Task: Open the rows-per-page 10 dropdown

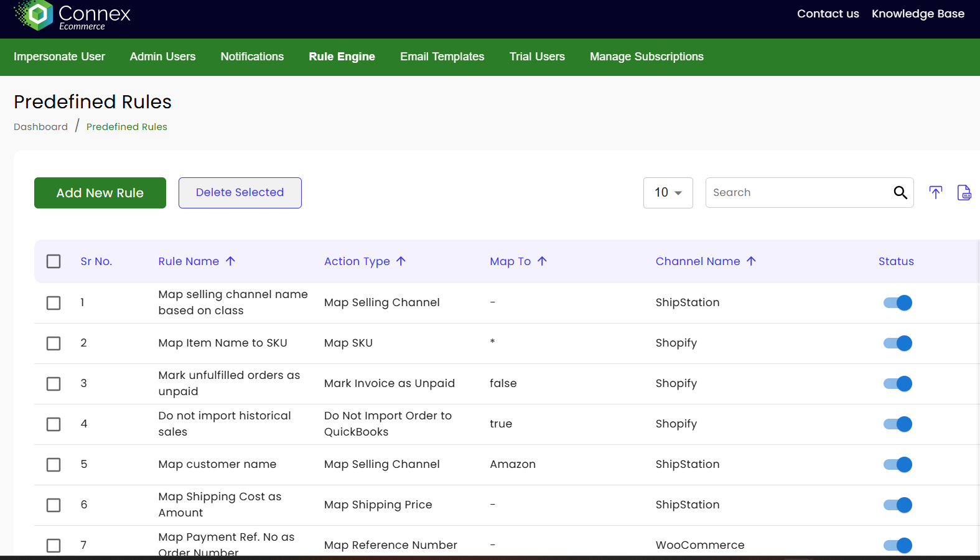Action: point(668,193)
